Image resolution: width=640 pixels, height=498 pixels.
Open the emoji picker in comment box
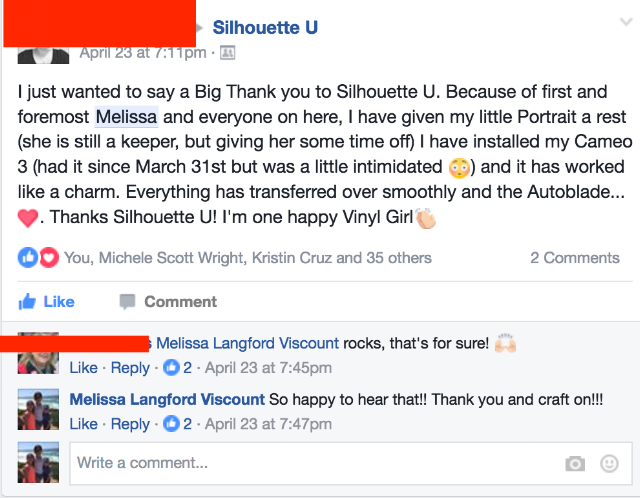point(609,463)
